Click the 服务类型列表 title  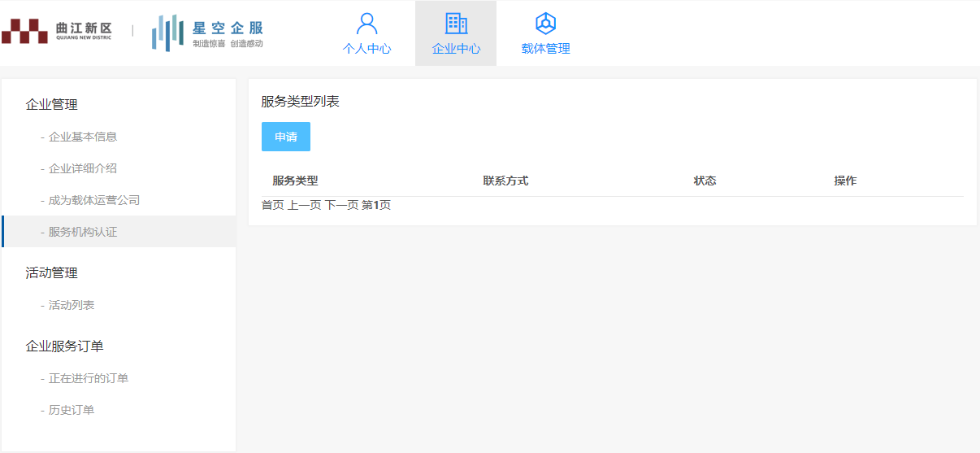(x=300, y=102)
